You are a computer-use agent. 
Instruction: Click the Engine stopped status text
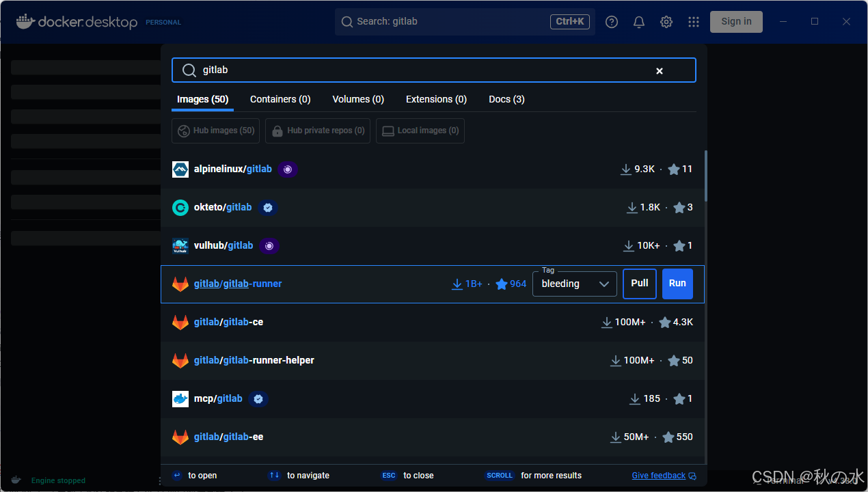pos(58,481)
